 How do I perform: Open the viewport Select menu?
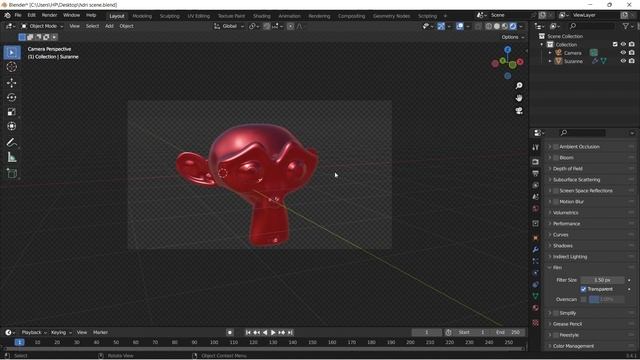(92, 26)
